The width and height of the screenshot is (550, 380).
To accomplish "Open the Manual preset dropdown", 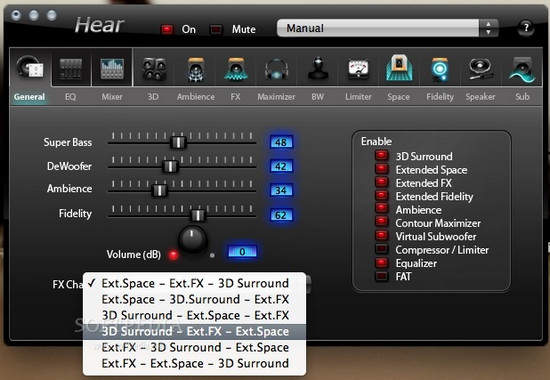I will point(387,28).
